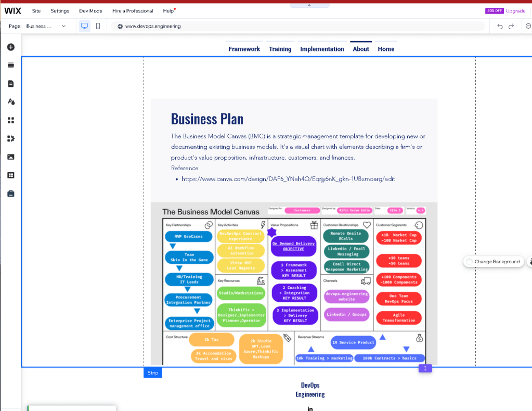Click the www.devops.engineering URL field

pyautogui.click(x=298, y=26)
